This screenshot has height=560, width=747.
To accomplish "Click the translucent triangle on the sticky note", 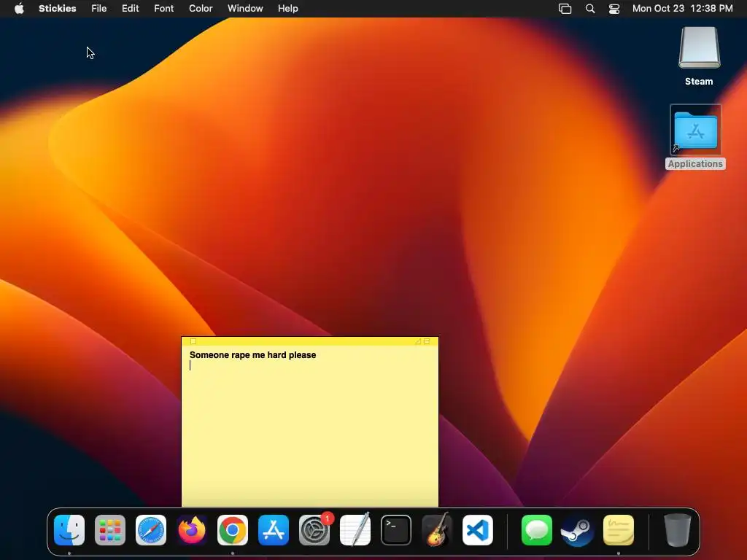I will click(418, 341).
